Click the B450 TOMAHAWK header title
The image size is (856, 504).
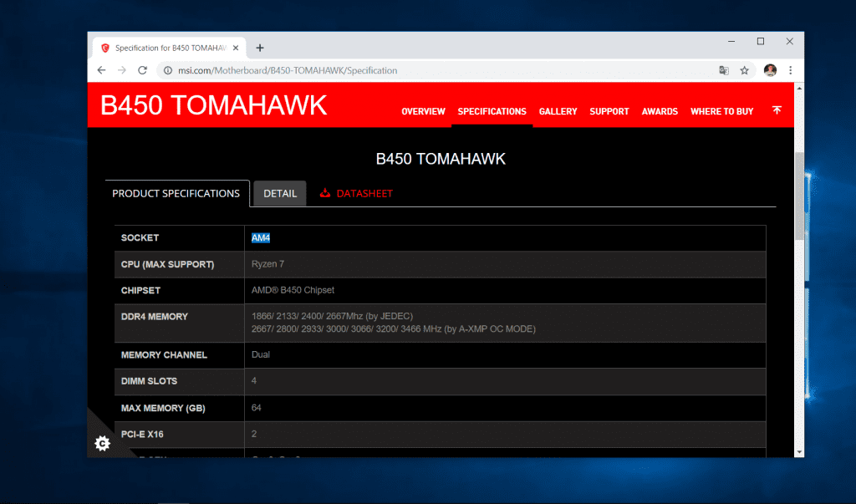[x=213, y=105]
